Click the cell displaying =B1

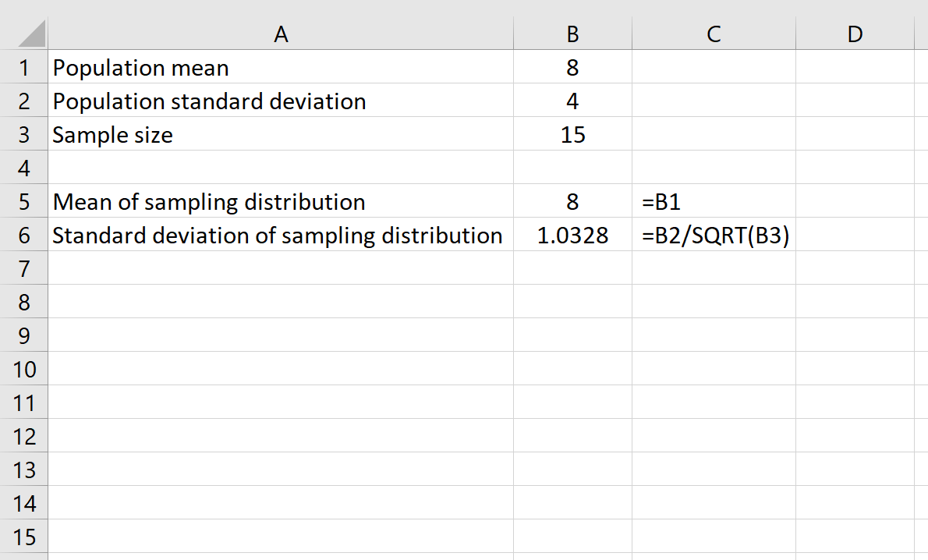712,201
